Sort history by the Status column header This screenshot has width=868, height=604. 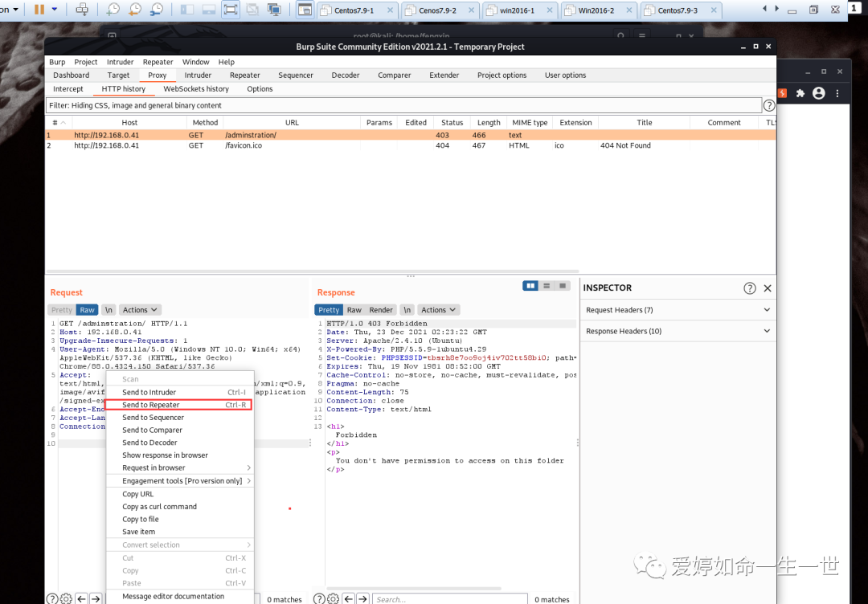[x=452, y=123]
